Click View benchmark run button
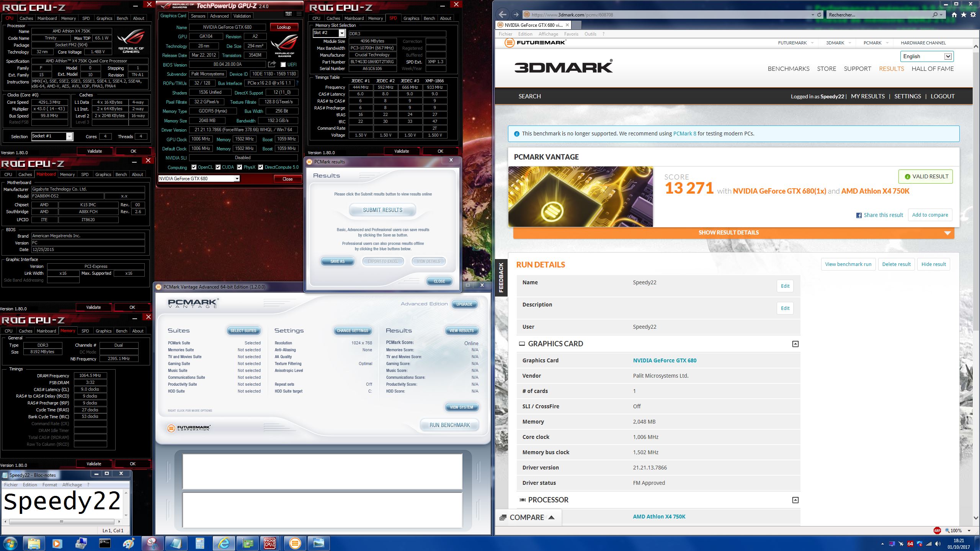Screen dimensions: 980x551 pos(848,264)
